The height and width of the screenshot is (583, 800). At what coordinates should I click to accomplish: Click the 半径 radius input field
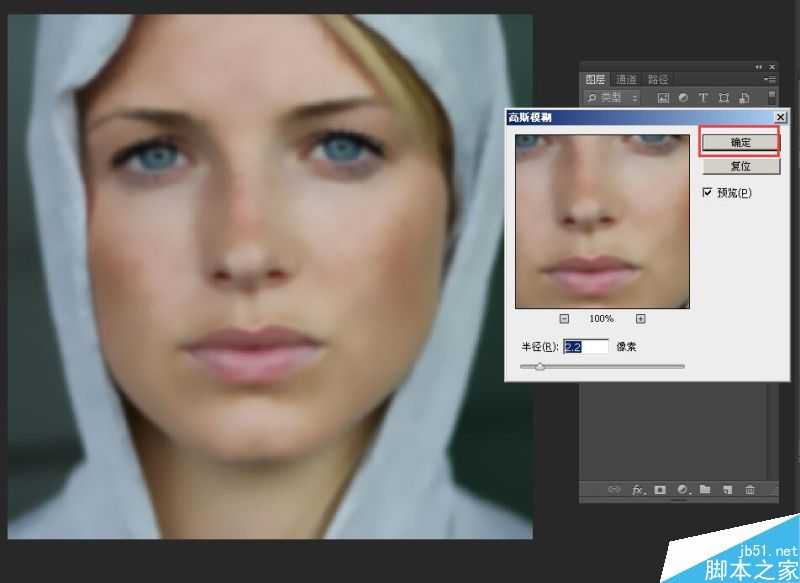pyautogui.click(x=586, y=347)
